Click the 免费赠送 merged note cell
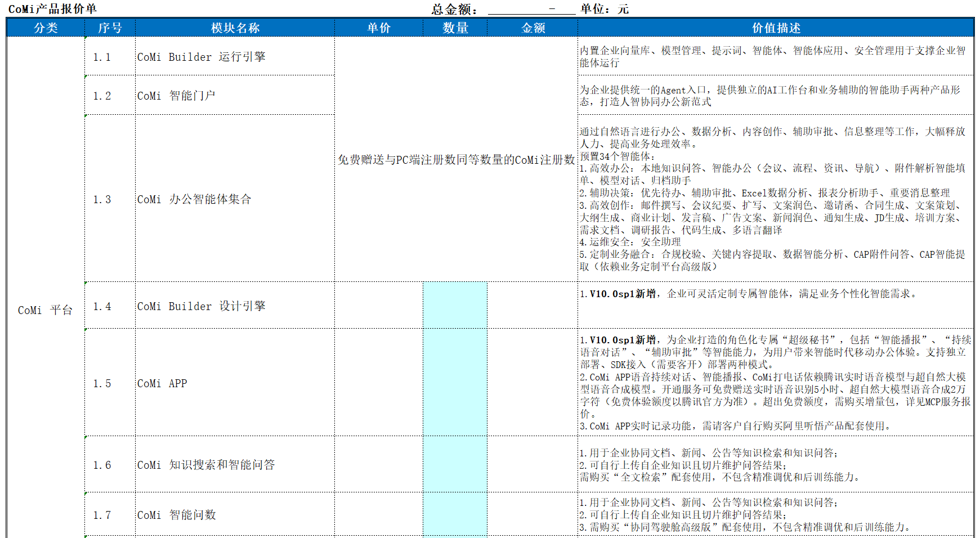The width and height of the screenshot is (980, 538). pyautogui.click(x=456, y=160)
